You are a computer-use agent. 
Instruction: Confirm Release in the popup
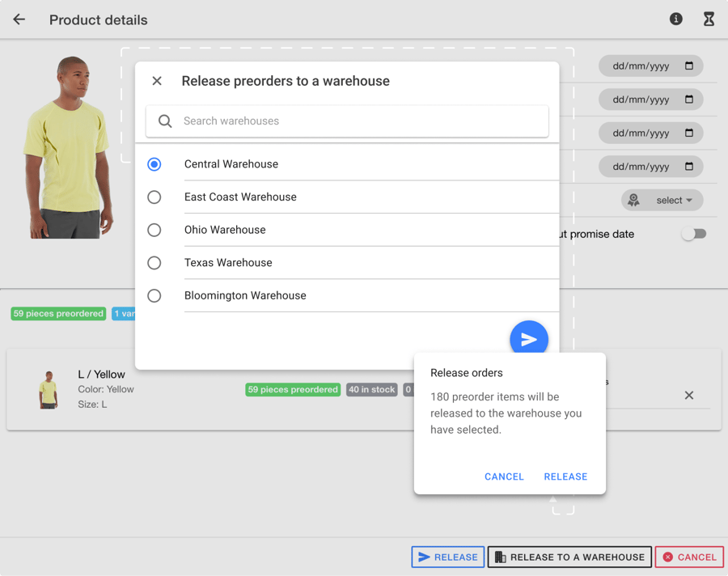click(x=565, y=476)
